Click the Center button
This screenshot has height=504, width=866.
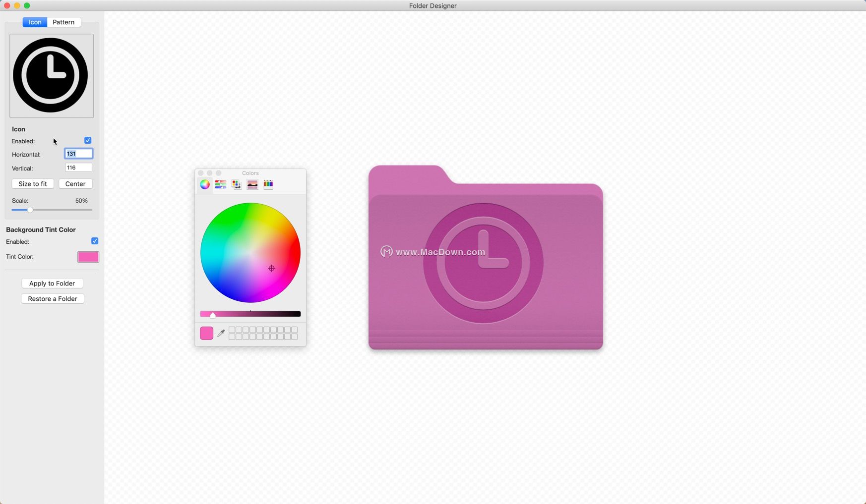[x=75, y=184]
